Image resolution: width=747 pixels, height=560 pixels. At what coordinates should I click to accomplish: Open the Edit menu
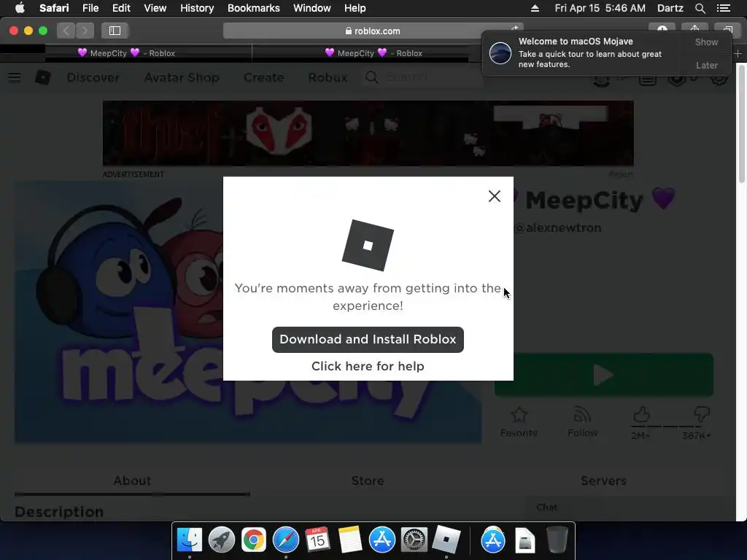point(121,8)
